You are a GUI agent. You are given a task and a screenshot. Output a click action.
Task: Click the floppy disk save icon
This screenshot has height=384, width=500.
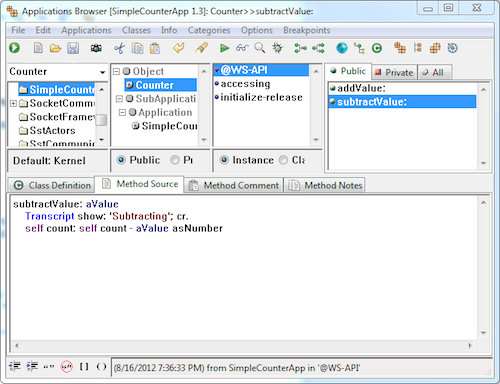click(x=73, y=48)
